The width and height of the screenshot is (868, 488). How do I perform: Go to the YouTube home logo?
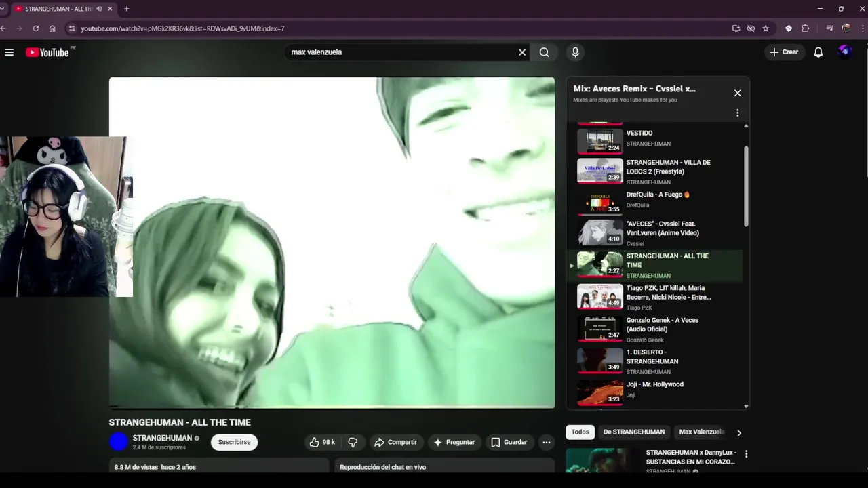(47, 52)
